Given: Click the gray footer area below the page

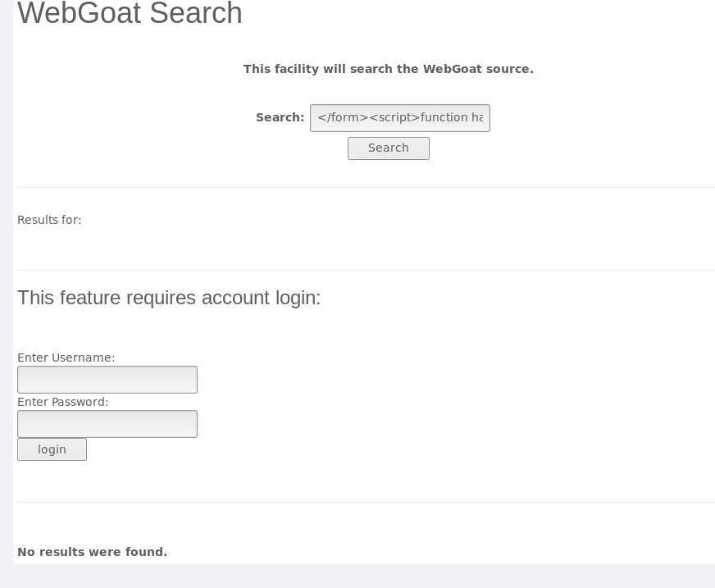Looking at the screenshot, I should point(357,577).
